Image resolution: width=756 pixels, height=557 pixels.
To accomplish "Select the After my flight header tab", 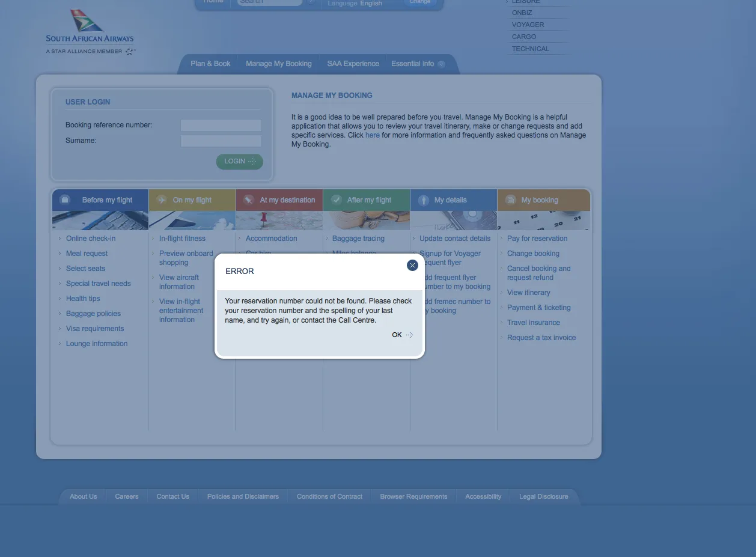I will (x=367, y=200).
